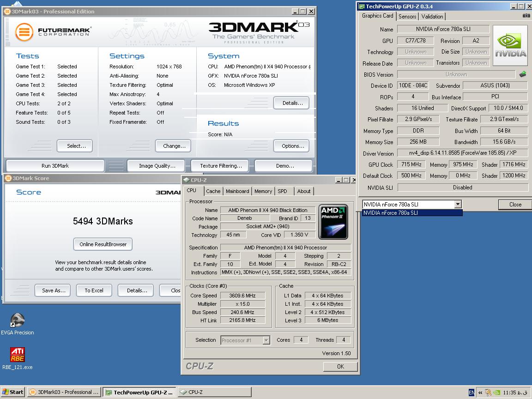Click the Driver Version field in GPU-Z
Image resolution: width=532 pixels, height=399 pixels.
click(x=462, y=153)
